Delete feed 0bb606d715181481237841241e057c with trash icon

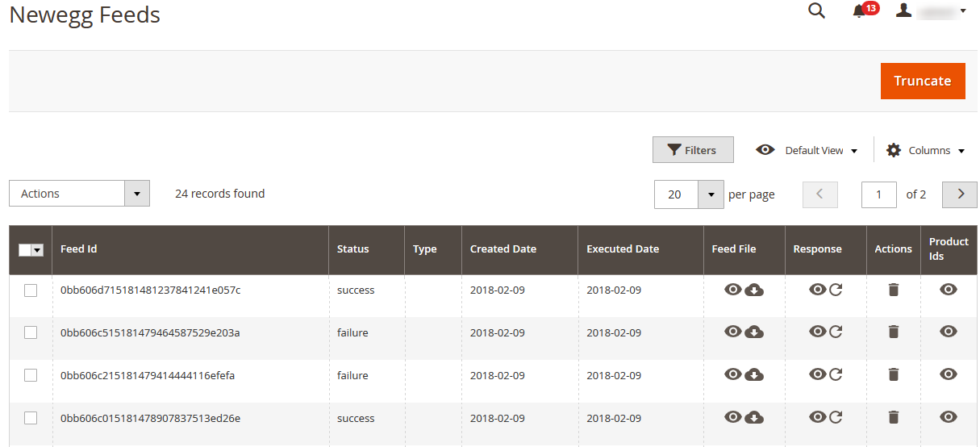(894, 289)
